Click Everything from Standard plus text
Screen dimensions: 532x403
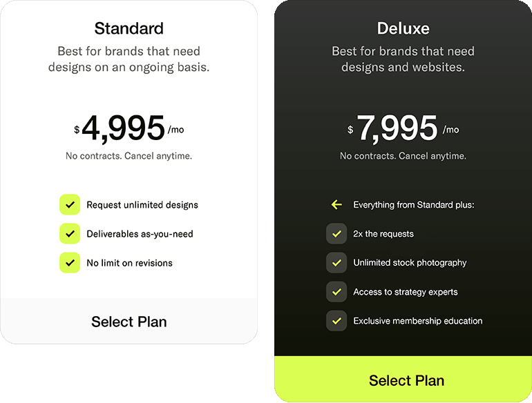(x=414, y=205)
